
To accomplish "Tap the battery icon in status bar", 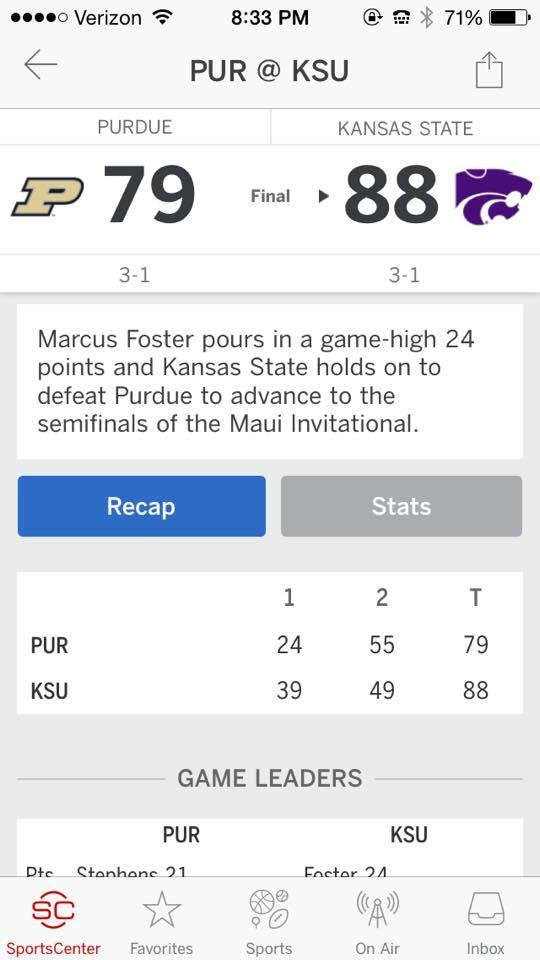I will click(510, 18).
